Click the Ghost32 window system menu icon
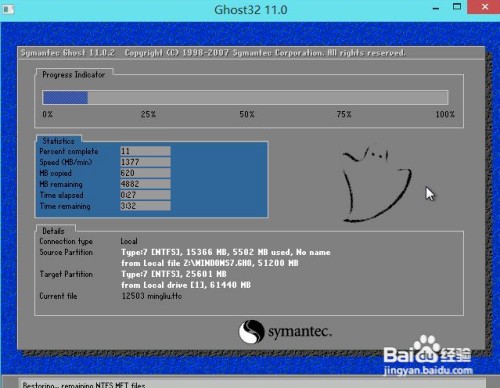Screen dimensions: 500x388 [8, 9]
